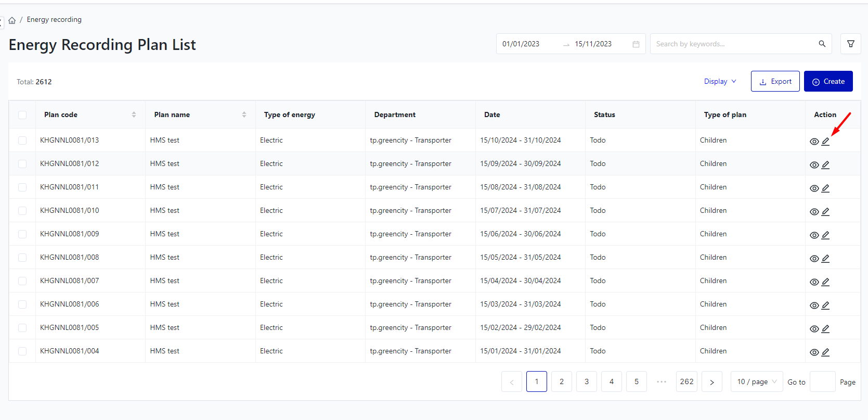
Task: Expand the Display dropdown
Action: (x=720, y=82)
